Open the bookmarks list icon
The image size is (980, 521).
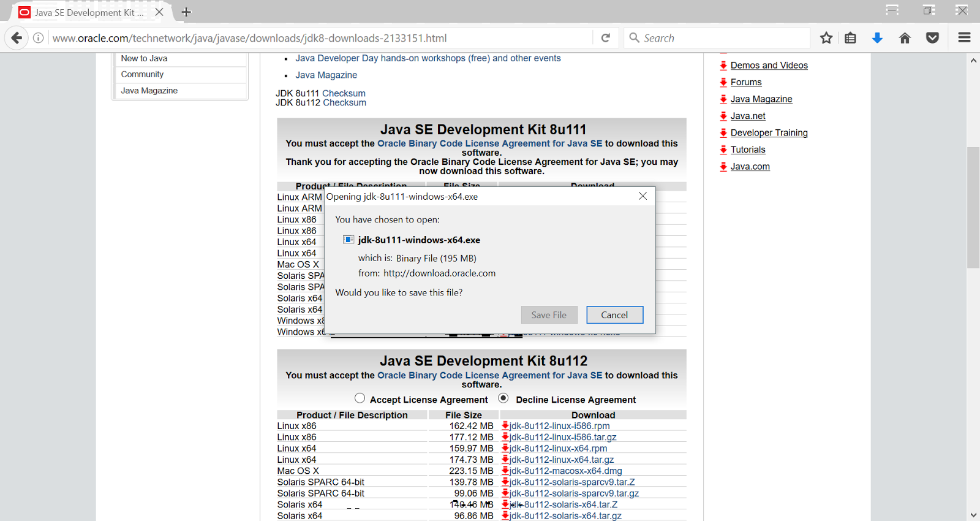coord(850,38)
